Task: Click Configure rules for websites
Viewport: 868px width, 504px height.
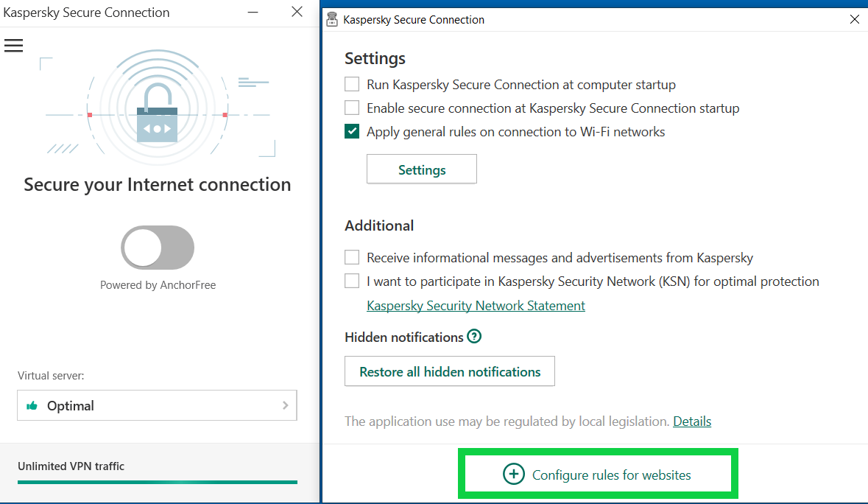Action: click(598, 474)
